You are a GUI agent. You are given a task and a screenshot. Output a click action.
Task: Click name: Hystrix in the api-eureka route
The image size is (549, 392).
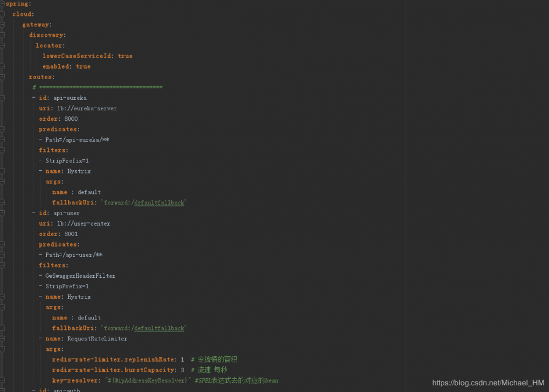[68, 171]
